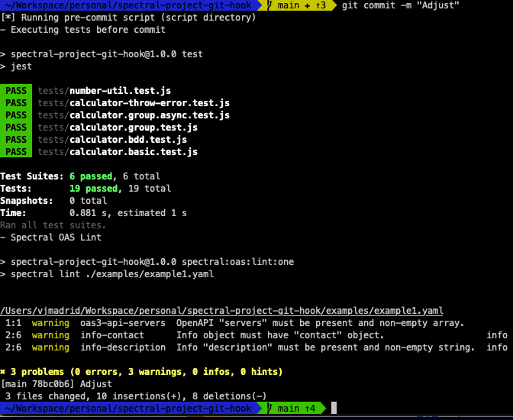Click file name calculator-throw-error.test.js
This screenshot has width=513, height=420.
point(150,103)
